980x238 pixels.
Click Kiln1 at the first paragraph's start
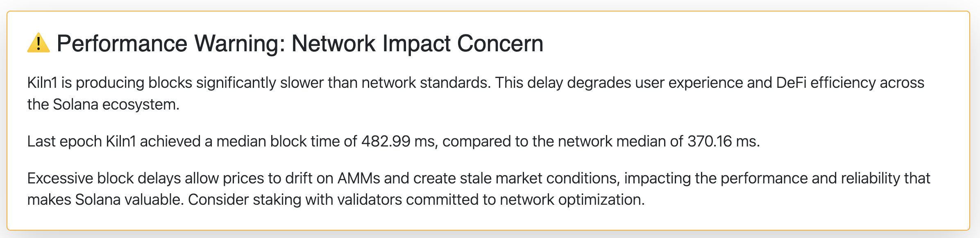pos(42,83)
